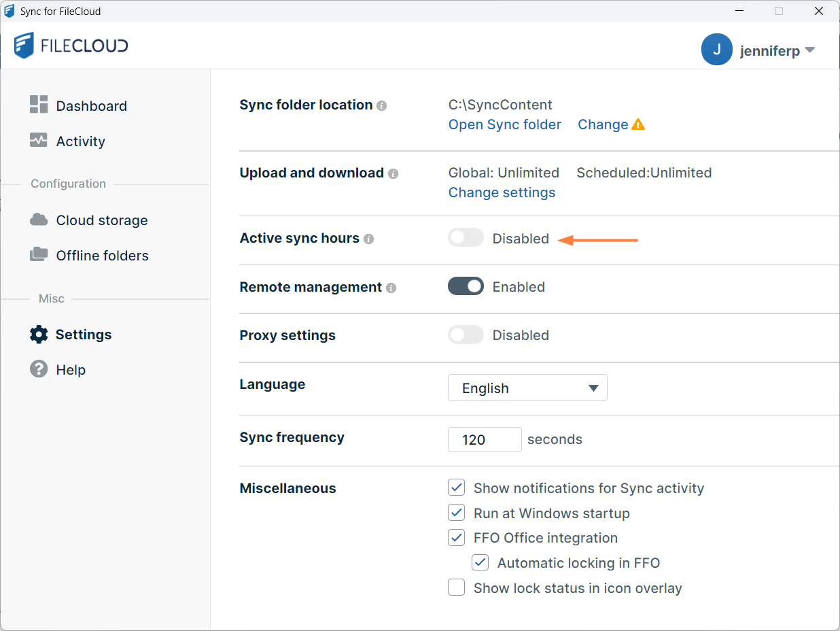Viewport: 840px width, 631px height.
Task: Click the Sync folder location info icon
Action: click(x=382, y=106)
